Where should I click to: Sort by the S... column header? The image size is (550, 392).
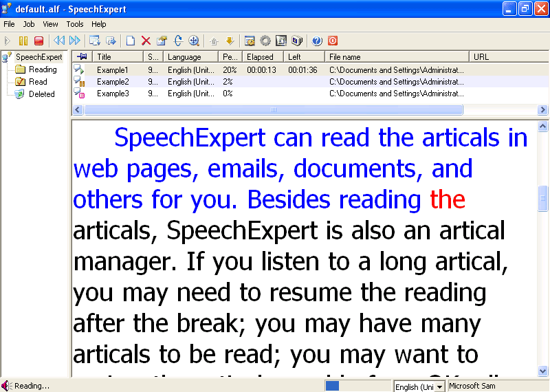153,56
